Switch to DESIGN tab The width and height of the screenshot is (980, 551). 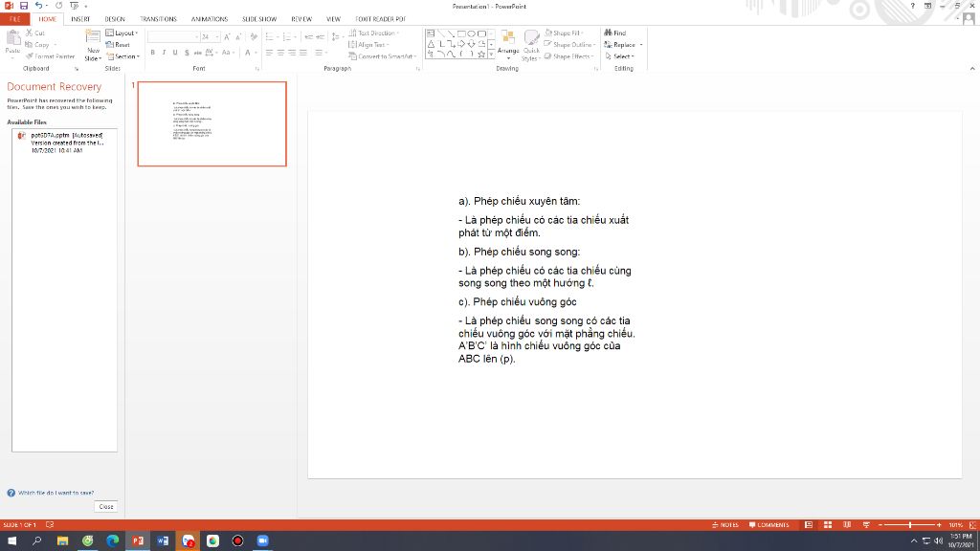[x=115, y=19]
